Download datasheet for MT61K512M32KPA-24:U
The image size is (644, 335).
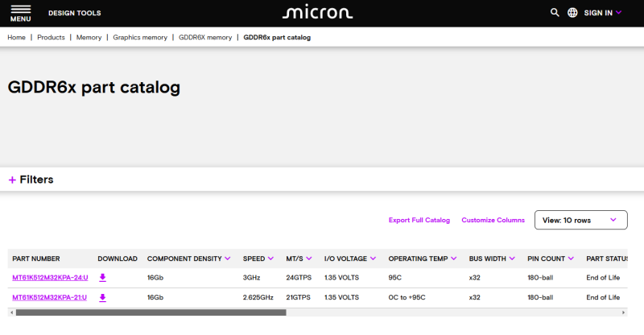click(103, 278)
